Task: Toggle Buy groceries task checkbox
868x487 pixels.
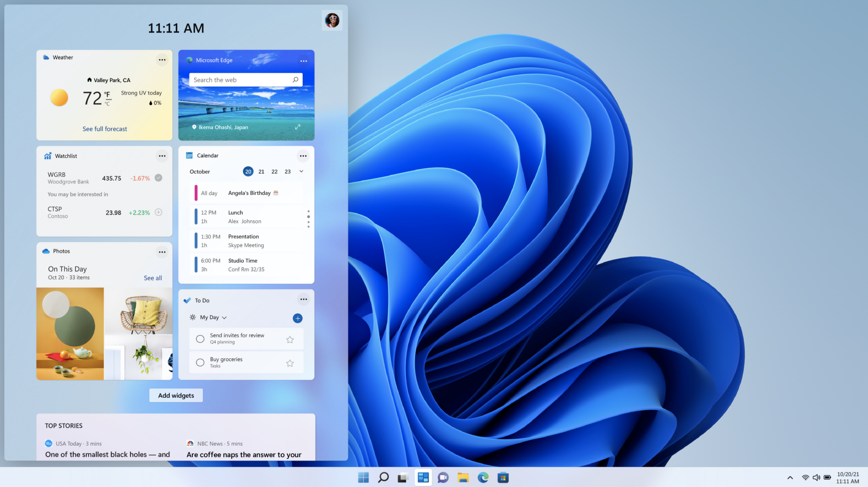Action: click(201, 362)
